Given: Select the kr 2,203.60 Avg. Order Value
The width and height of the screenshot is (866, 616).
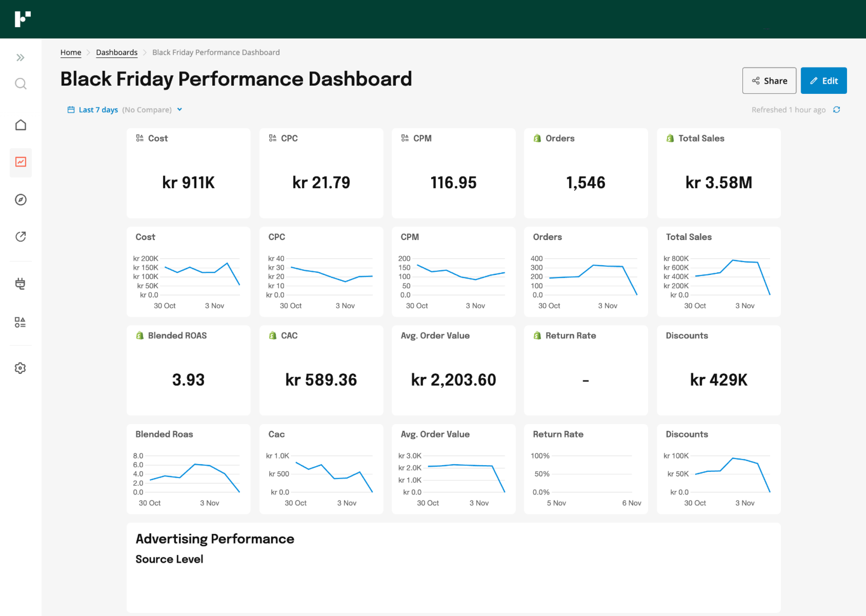Looking at the screenshot, I should pyautogui.click(x=453, y=380).
